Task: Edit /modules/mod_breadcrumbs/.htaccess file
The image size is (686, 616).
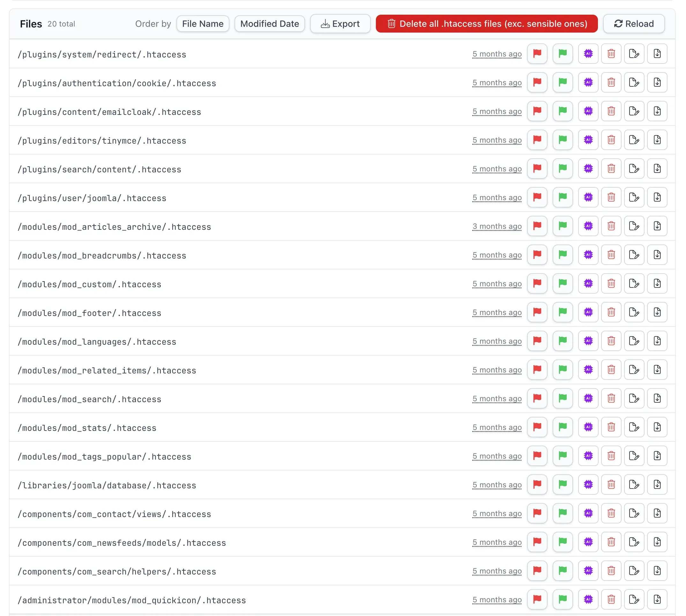Action: tap(634, 255)
